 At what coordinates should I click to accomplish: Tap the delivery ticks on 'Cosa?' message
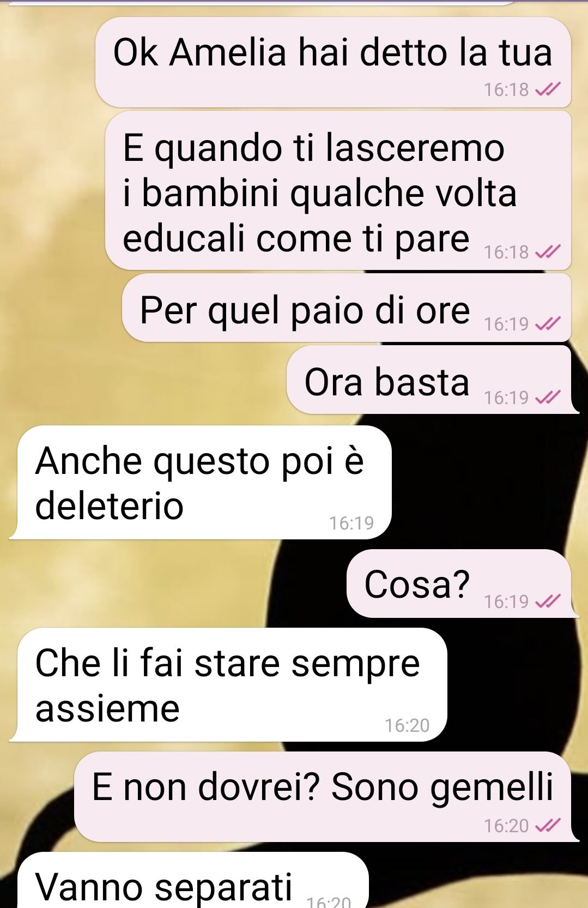[x=547, y=601]
